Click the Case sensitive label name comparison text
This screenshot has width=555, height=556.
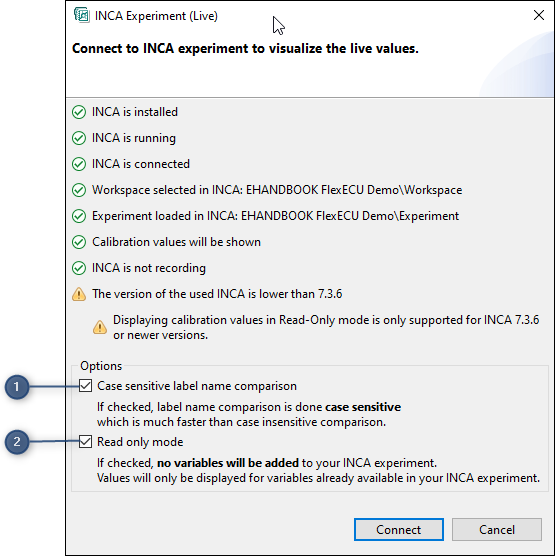(197, 386)
